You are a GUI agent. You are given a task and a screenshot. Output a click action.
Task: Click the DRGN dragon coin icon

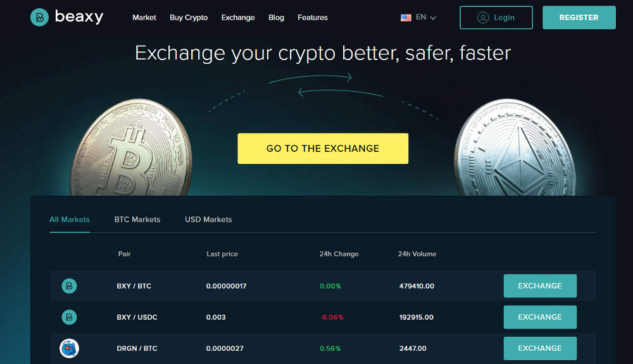click(69, 348)
